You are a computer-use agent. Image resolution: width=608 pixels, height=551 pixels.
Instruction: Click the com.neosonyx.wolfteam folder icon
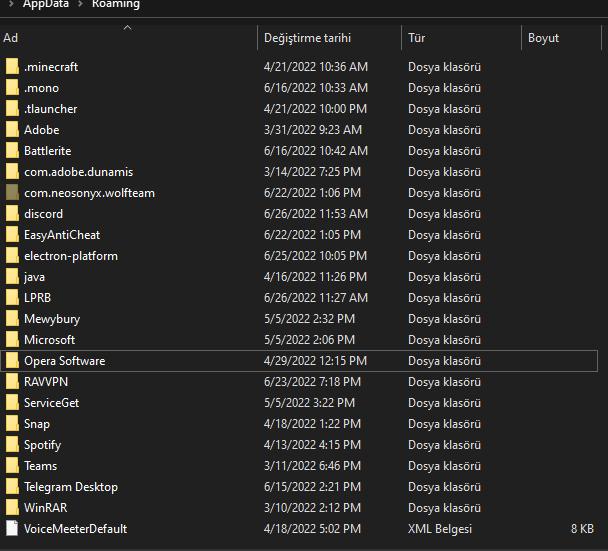click(12, 193)
